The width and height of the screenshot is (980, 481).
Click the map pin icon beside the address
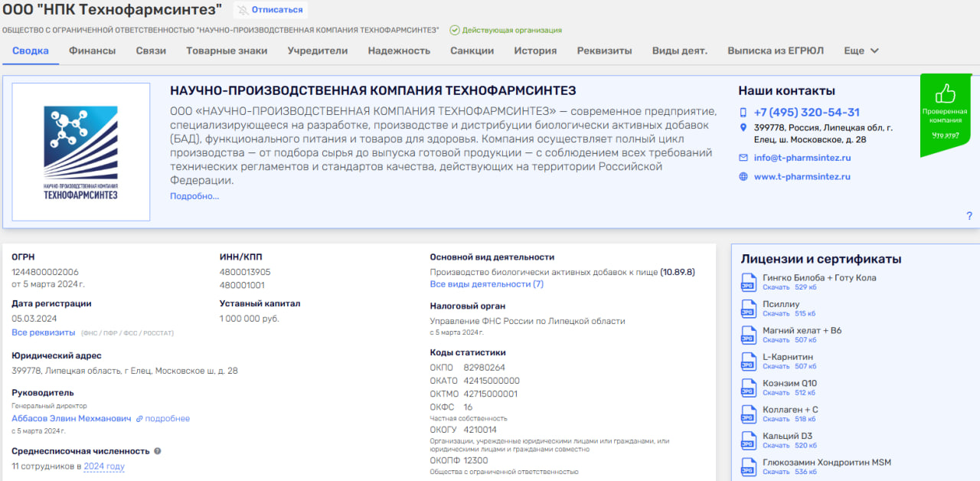(x=743, y=128)
